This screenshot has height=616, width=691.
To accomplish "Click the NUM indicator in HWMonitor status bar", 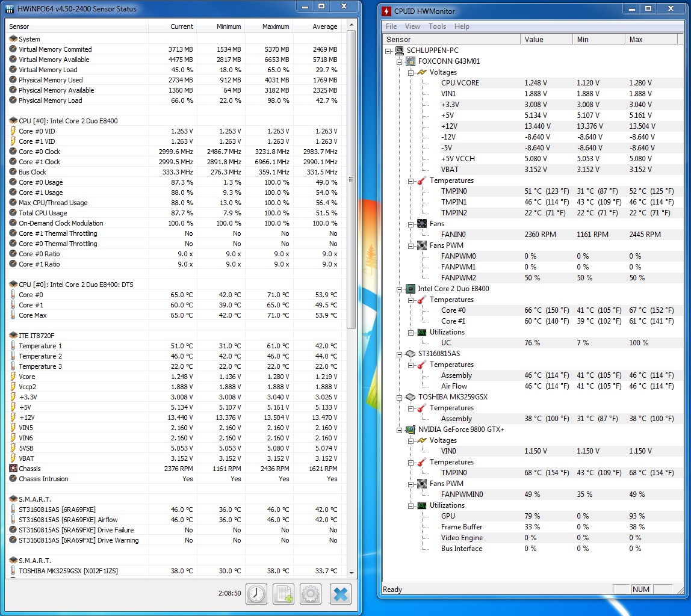I will pyautogui.click(x=641, y=589).
